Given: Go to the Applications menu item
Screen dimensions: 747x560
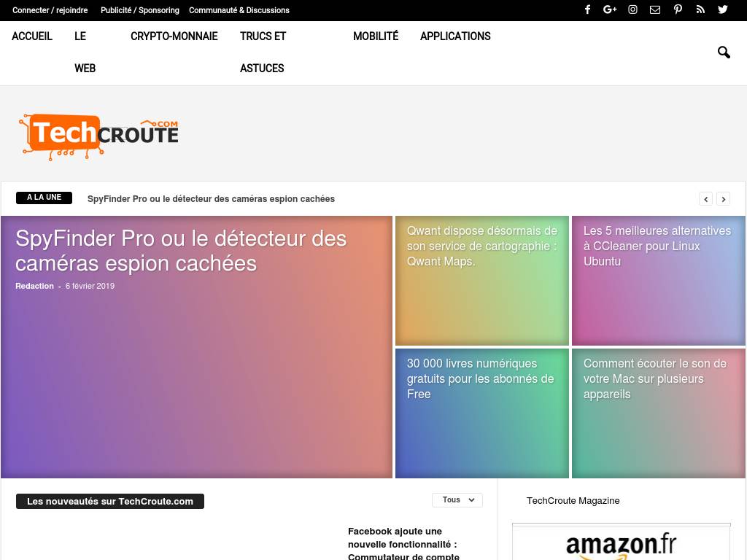Looking at the screenshot, I should click(x=455, y=36).
